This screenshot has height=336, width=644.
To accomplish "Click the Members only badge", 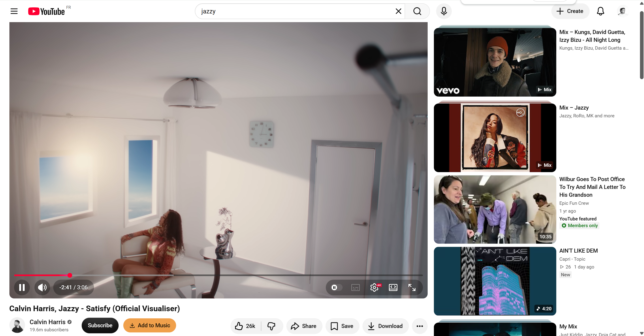I will point(580,226).
